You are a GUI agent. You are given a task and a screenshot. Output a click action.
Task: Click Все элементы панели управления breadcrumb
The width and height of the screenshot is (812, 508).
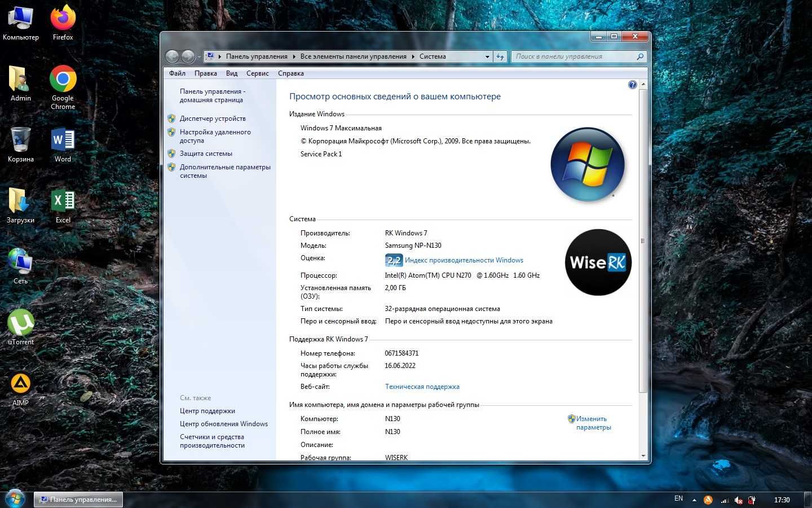354,56
